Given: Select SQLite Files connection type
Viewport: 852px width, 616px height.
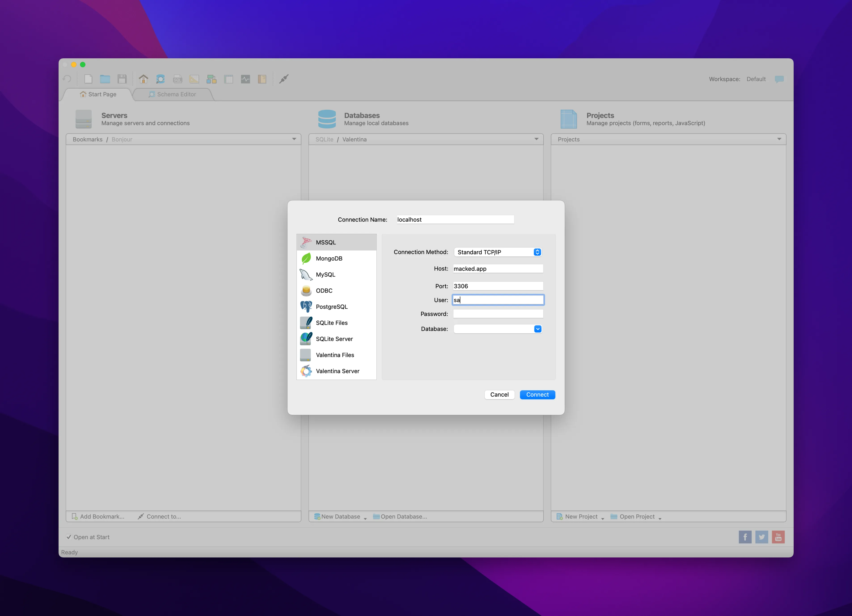Looking at the screenshot, I should [x=331, y=323].
